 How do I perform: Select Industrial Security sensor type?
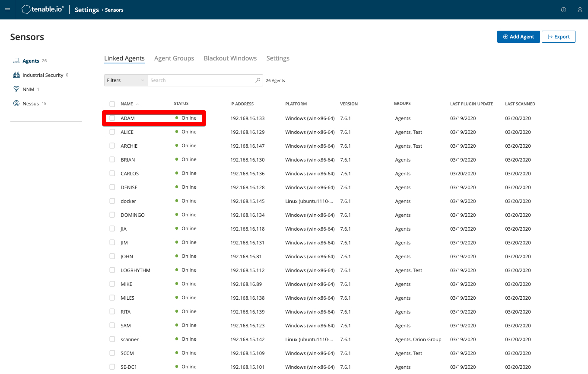[42, 75]
